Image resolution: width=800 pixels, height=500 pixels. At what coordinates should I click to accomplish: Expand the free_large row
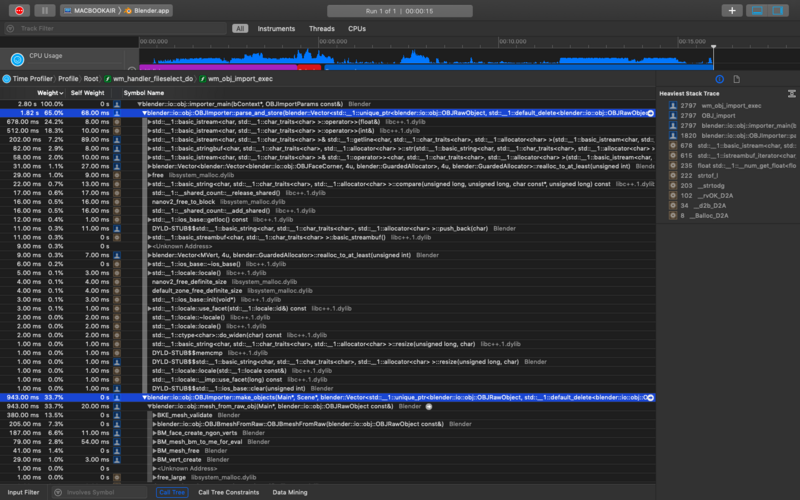[155, 478]
